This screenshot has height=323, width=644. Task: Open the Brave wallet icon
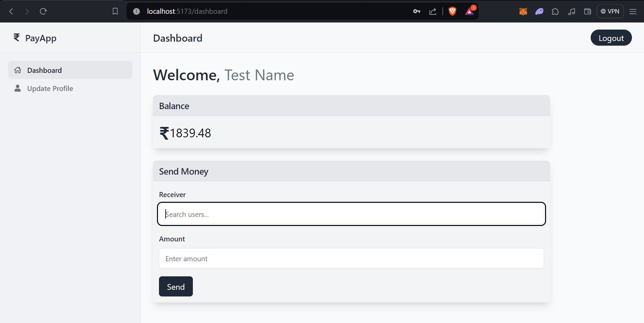[x=587, y=11]
